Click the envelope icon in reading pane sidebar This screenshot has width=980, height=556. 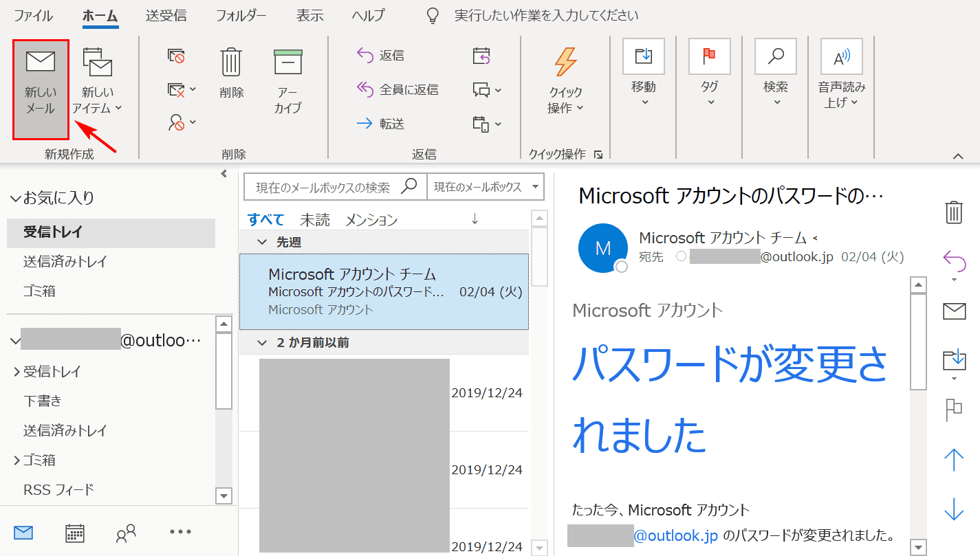coord(954,311)
